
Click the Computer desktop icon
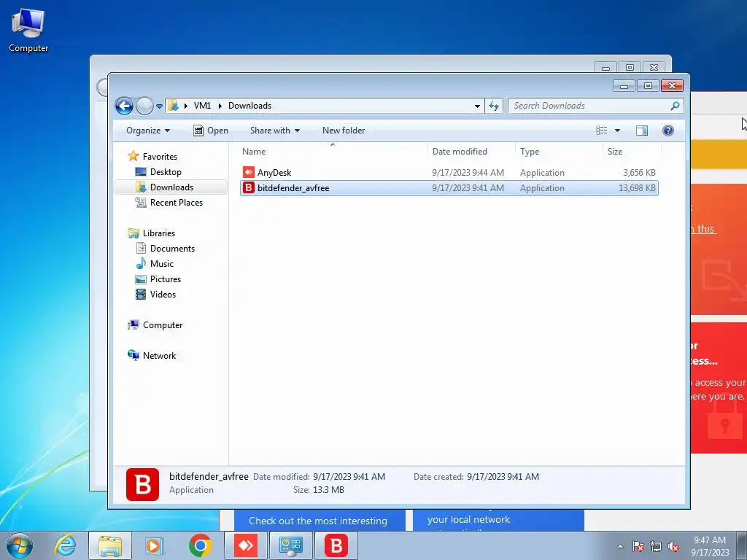pyautogui.click(x=28, y=30)
